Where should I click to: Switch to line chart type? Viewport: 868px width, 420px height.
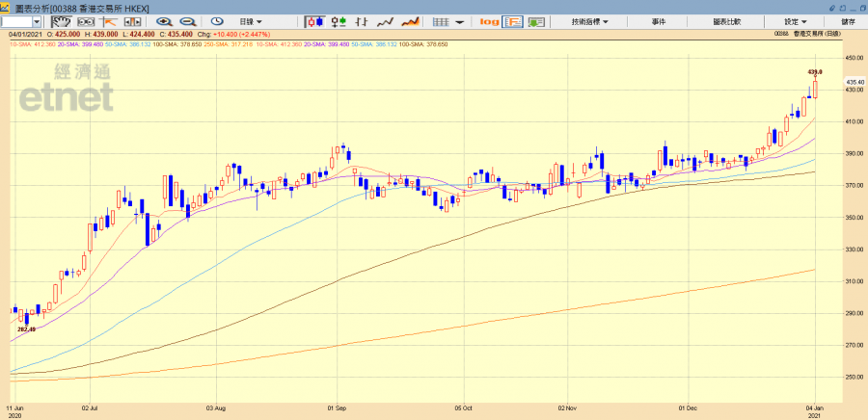[385, 21]
